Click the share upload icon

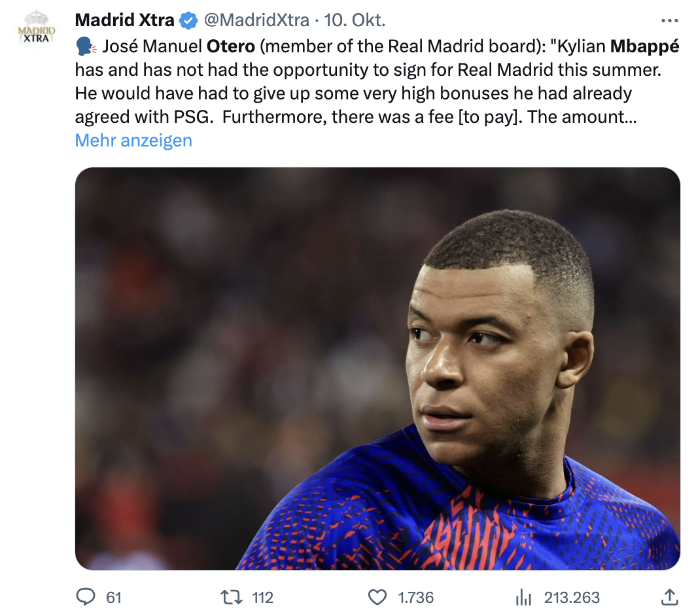pos(669,596)
